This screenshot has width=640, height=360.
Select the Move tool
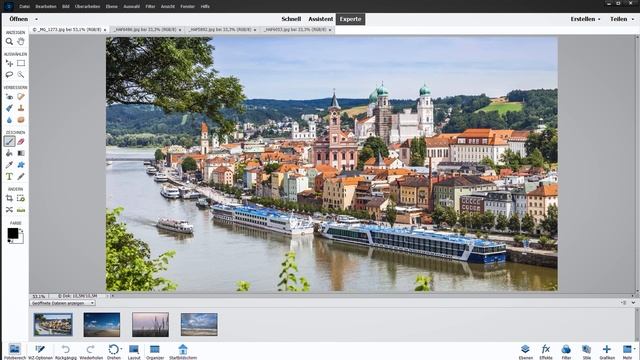9,63
